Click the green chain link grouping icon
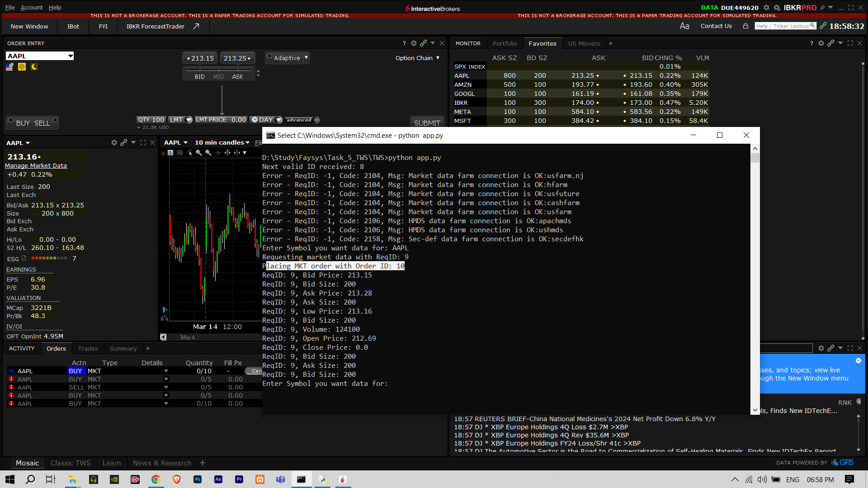Image resolution: width=868 pixels, height=488 pixels. [424, 43]
